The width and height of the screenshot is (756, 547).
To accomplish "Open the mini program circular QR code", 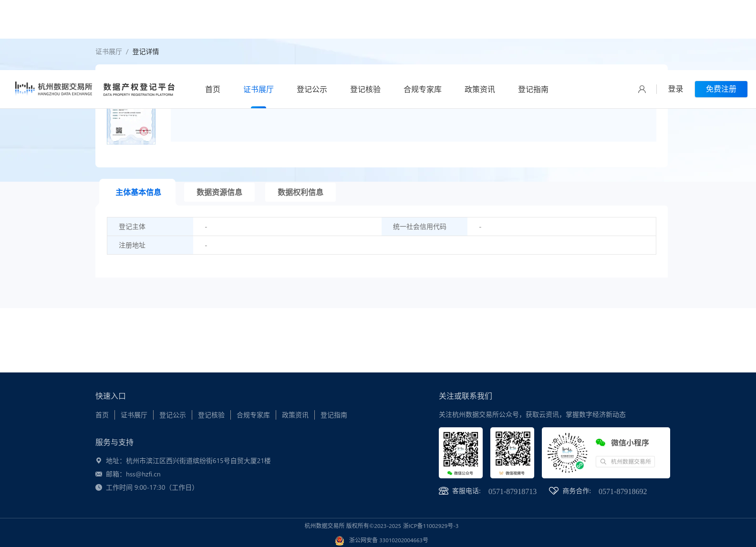I will 567,453.
